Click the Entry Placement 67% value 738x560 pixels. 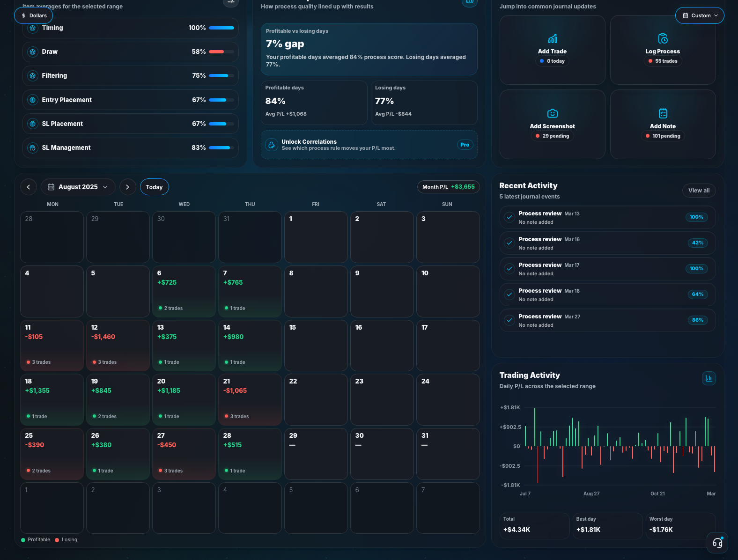(199, 100)
